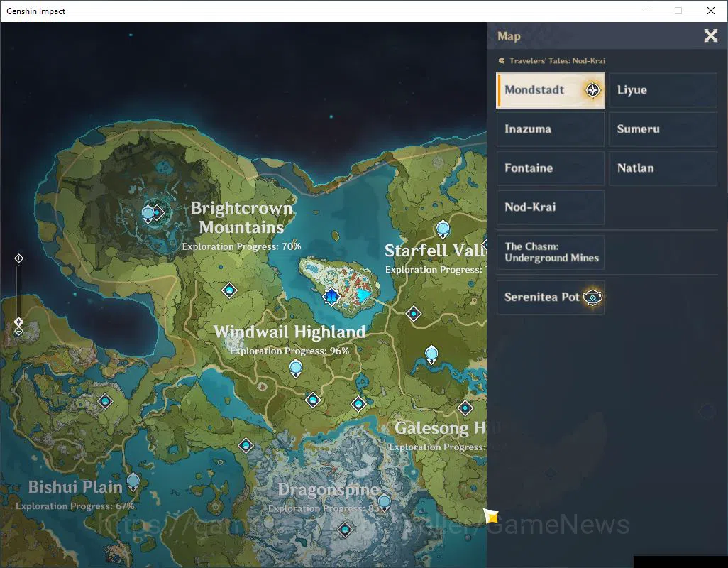The height and width of the screenshot is (568, 728).
Task: Click the Starfell Valley area label
Action: tap(436, 251)
